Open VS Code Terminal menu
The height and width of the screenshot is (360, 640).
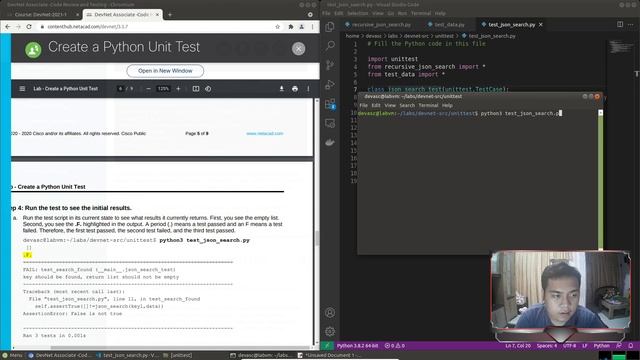tap(421, 13)
